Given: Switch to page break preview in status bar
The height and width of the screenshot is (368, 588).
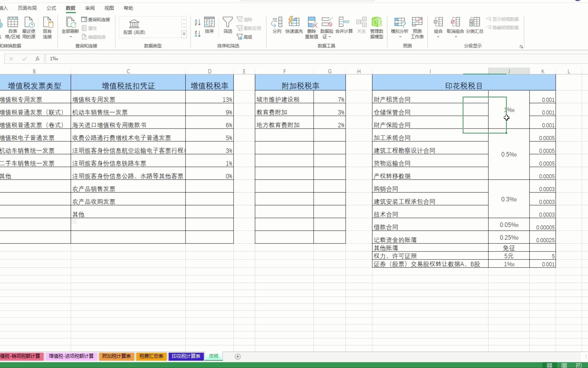Looking at the screenshot, I should [x=579, y=365].
